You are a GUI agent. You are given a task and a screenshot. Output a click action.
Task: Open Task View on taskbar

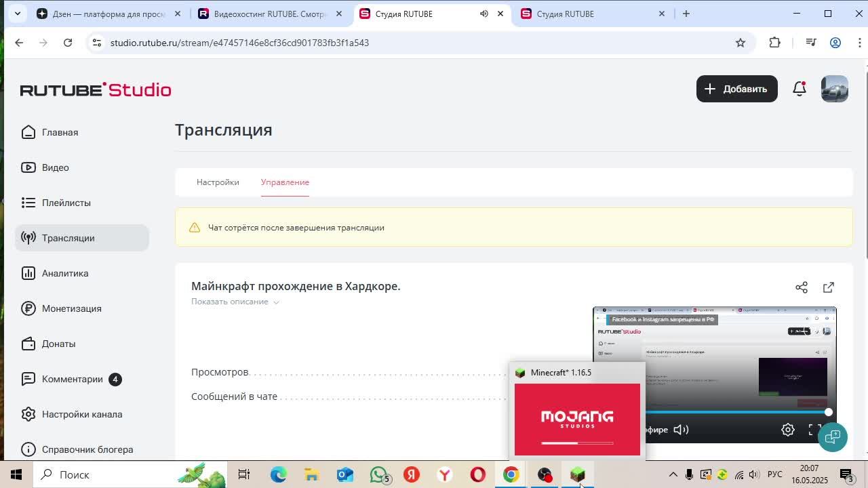(x=244, y=474)
